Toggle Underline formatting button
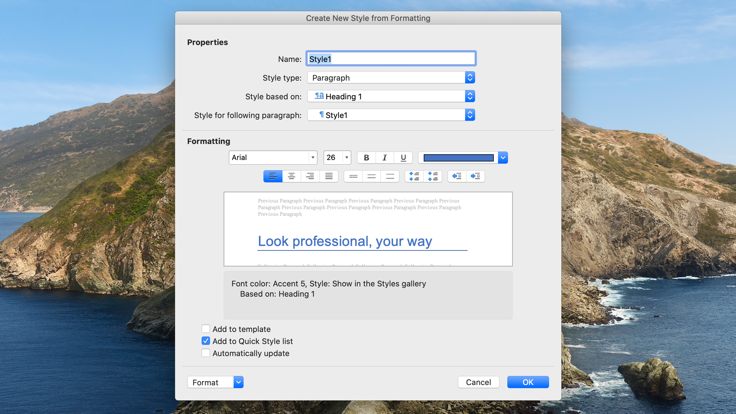This screenshot has width=736, height=414. tap(403, 158)
